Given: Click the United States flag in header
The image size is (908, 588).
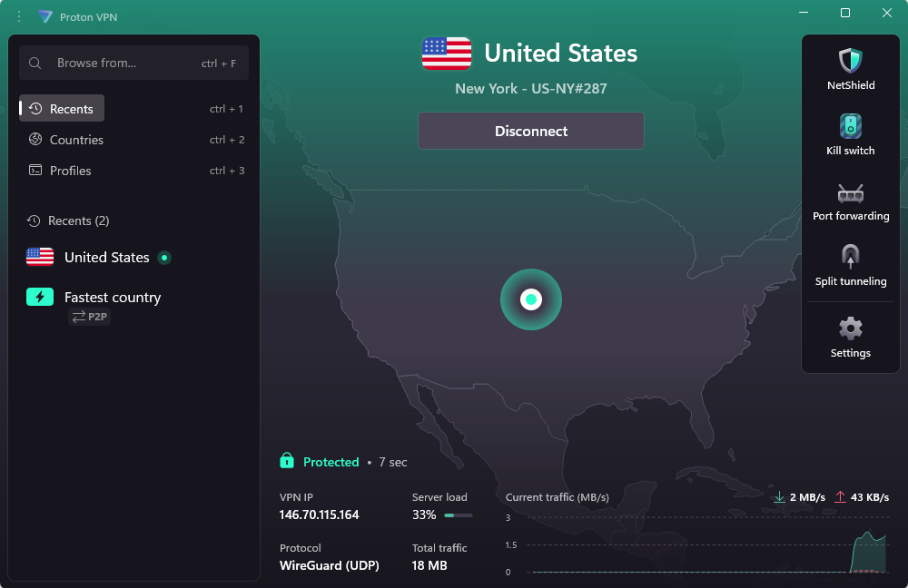Looking at the screenshot, I should click(x=447, y=54).
